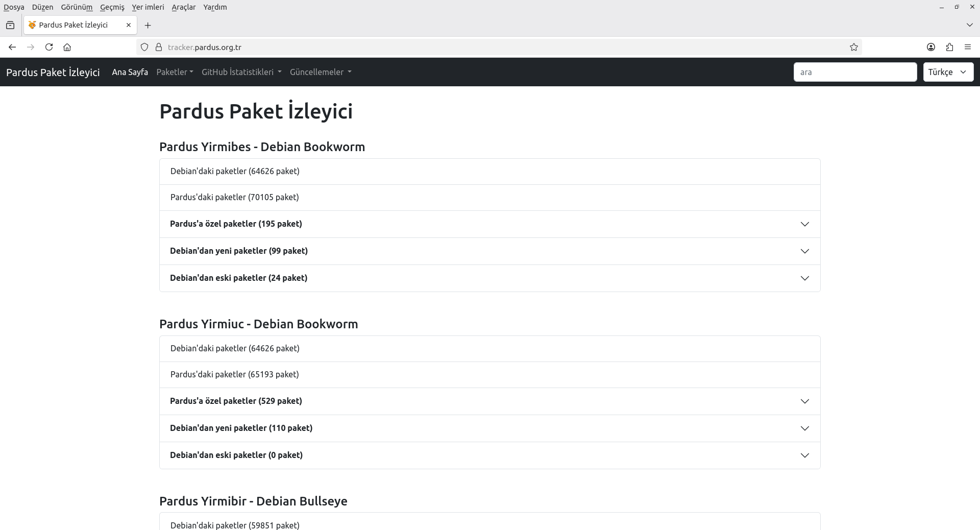Click the new tab plus icon
The height and width of the screenshot is (530, 980).
pyautogui.click(x=148, y=25)
